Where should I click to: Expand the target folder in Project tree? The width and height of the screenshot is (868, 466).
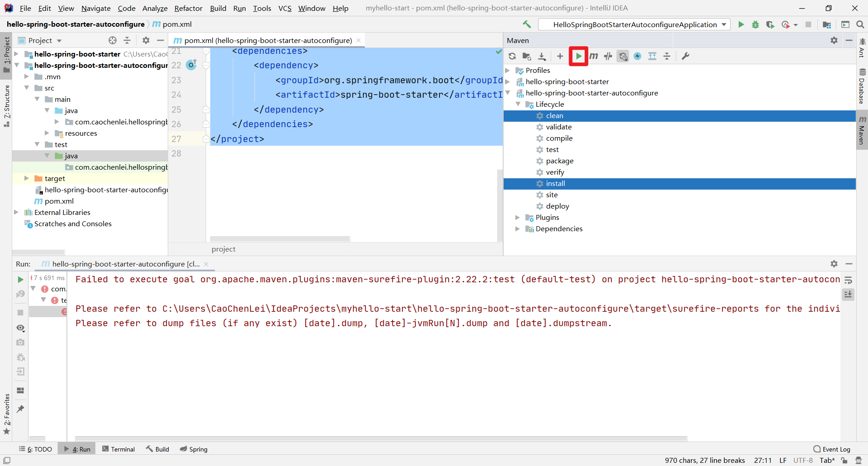tap(27, 179)
